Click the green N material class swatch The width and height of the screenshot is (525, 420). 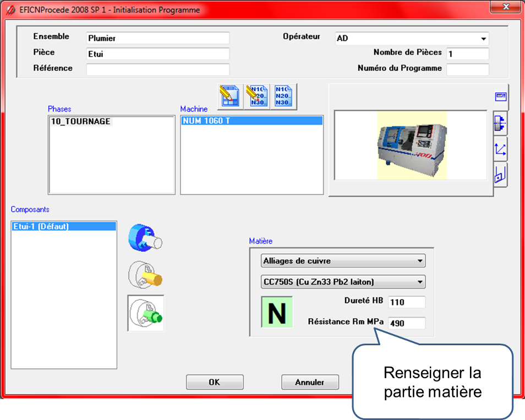(x=277, y=312)
